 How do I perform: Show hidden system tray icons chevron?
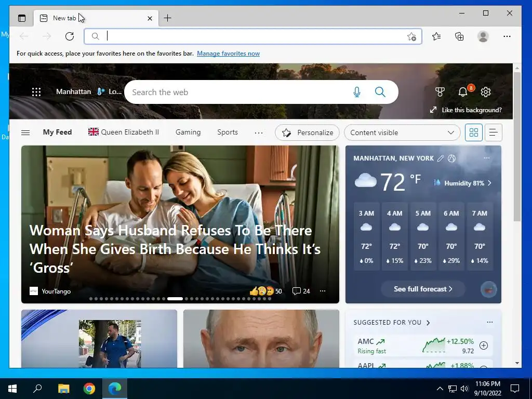(x=440, y=389)
